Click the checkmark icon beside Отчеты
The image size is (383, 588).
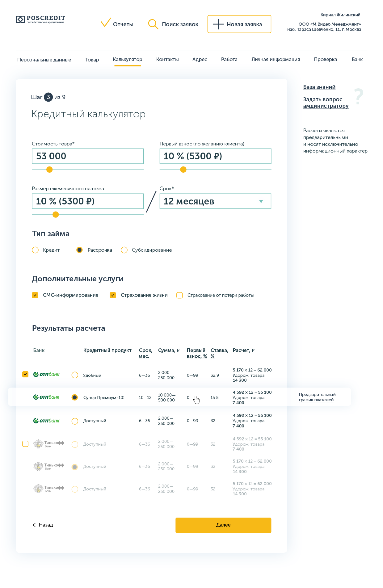tap(106, 23)
